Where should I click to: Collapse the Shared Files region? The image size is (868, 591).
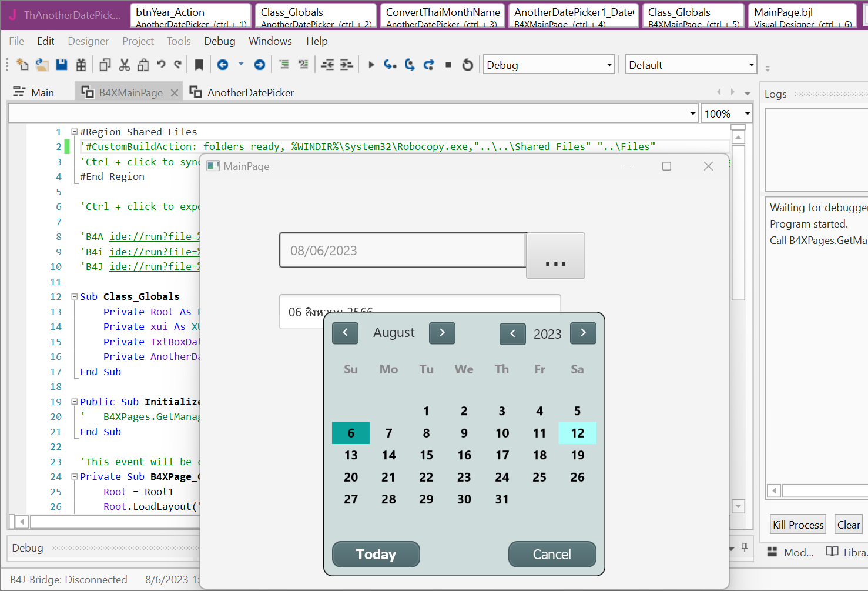click(75, 132)
